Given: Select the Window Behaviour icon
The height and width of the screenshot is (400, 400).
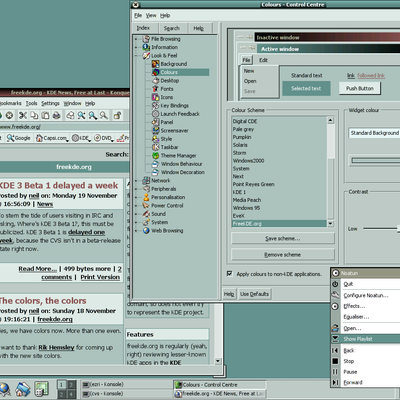Looking at the screenshot, I should (x=156, y=164).
